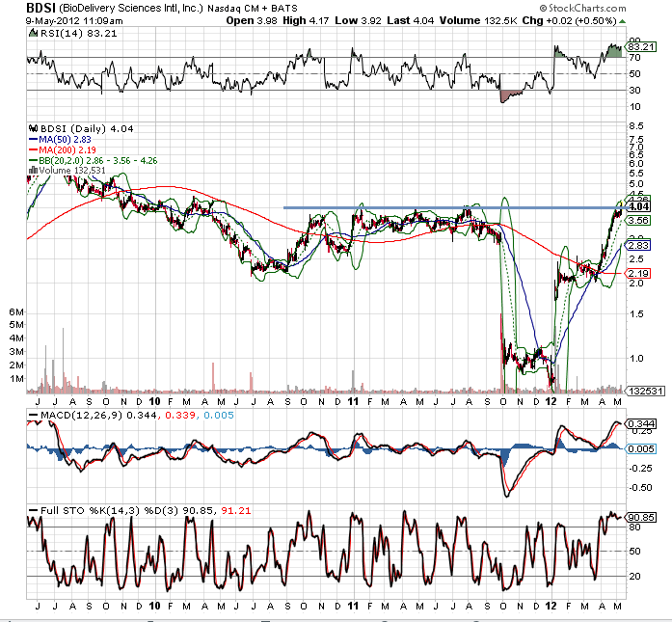The width and height of the screenshot is (672, 622).
Task: Click the Volume 132,531 legend entry
Action: point(67,170)
